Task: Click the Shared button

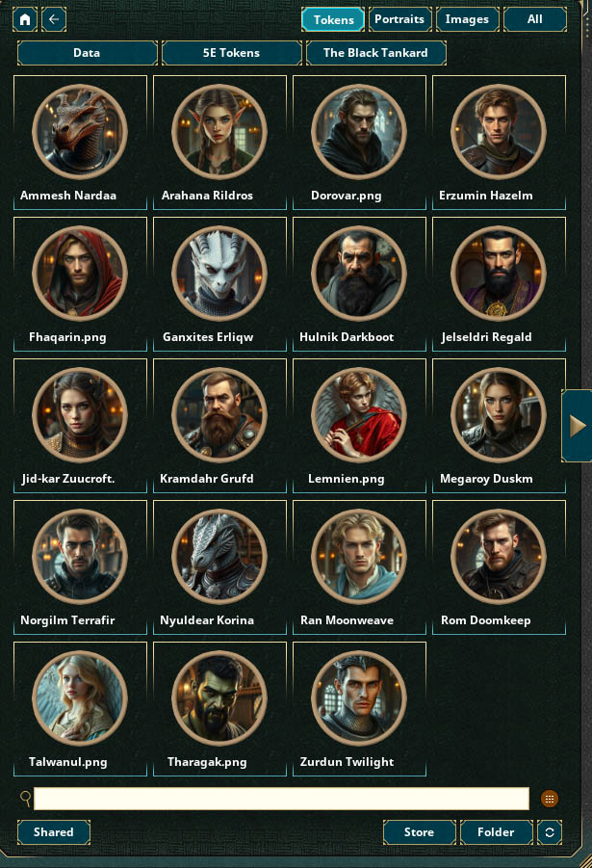Action: [54, 832]
